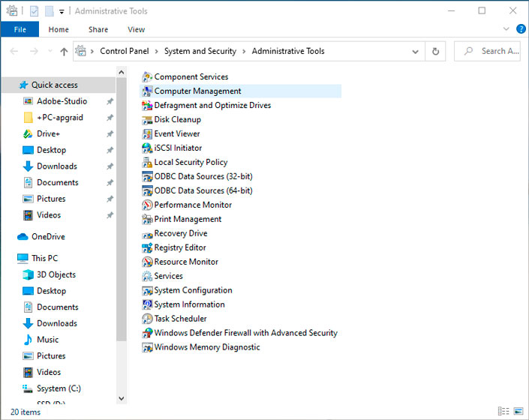Open Adobe-Studio pinned folder
The height and width of the screenshot is (420, 529).
[62, 101]
